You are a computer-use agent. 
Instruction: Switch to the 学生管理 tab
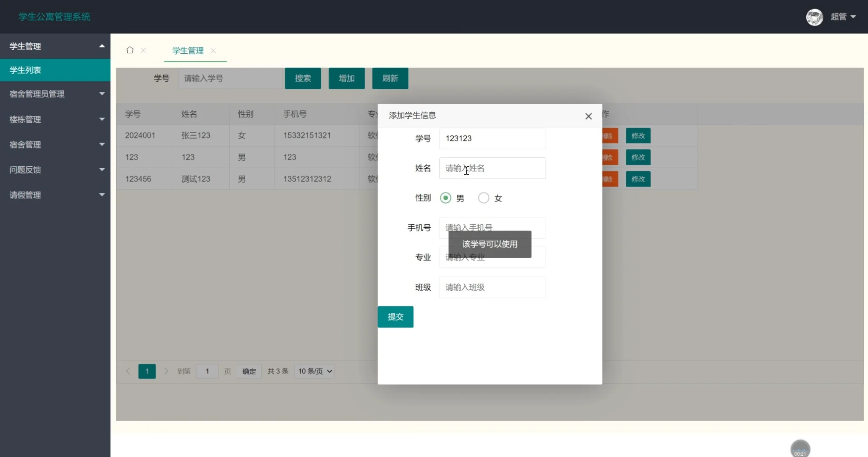[187, 51]
